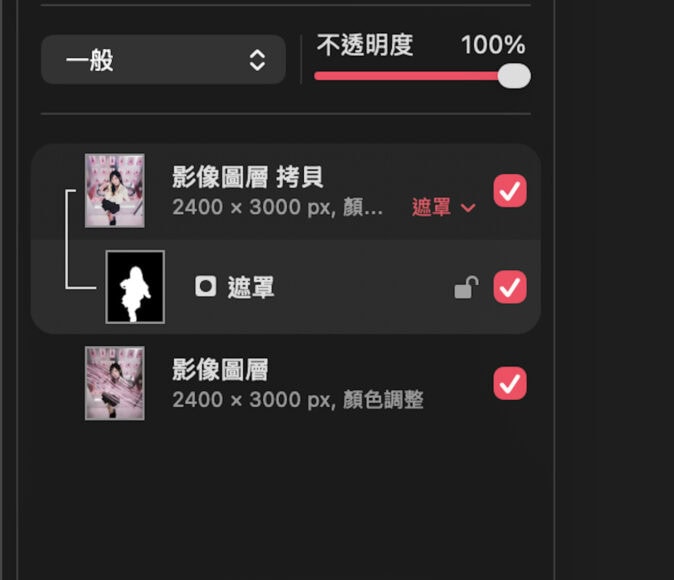Viewport: 674px width, 580px height.
Task: Unlock the 遮罩 mask layer lock icon
Action: [x=466, y=287]
